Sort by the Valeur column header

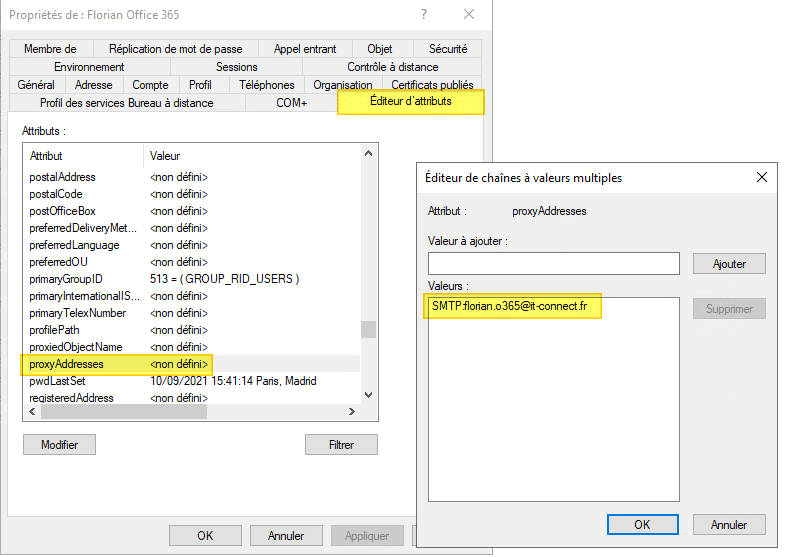pos(252,156)
